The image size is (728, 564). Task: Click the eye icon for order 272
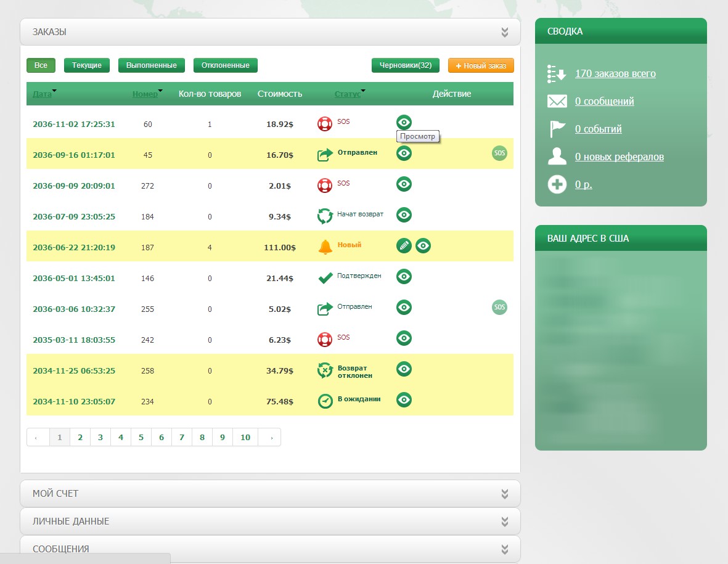[404, 184]
